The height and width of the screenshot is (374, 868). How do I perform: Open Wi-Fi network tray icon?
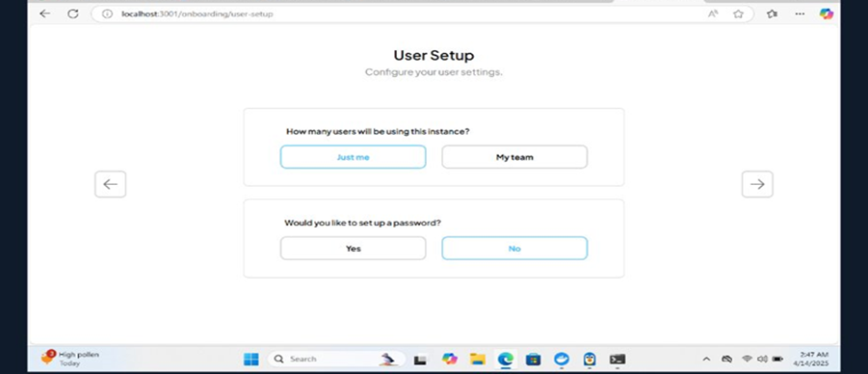(748, 359)
